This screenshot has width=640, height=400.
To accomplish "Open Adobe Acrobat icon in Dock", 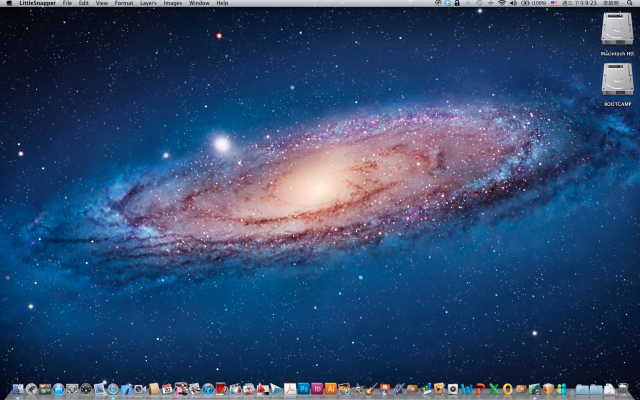I will (x=290, y=389).
